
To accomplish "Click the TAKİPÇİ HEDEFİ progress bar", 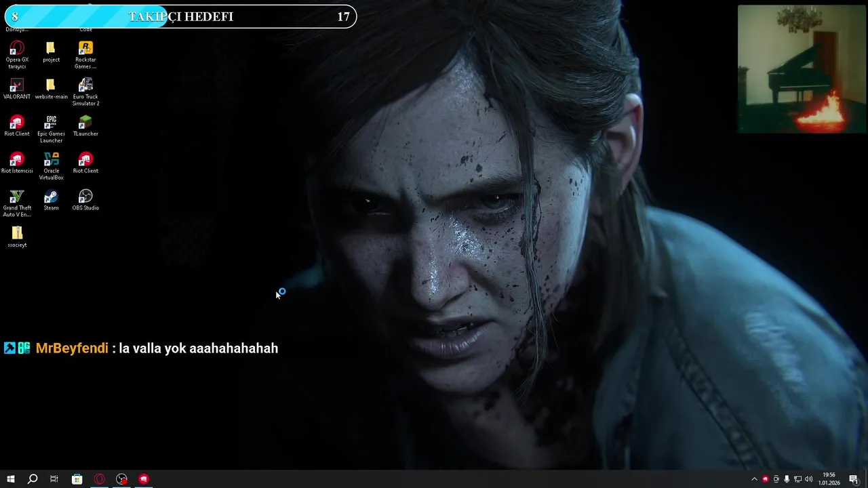I will pos(179,17).
